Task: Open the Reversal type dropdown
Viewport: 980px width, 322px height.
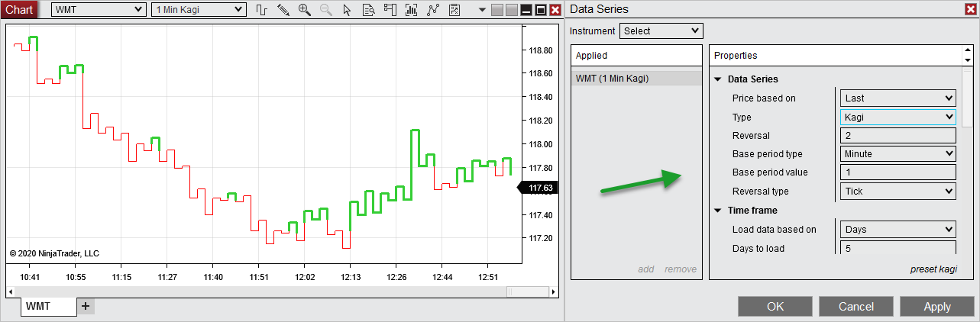Action: [898, 192]
